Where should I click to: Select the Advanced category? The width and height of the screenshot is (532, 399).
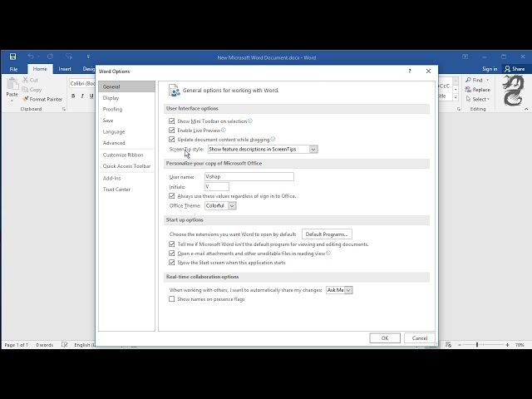click(126, 143)
